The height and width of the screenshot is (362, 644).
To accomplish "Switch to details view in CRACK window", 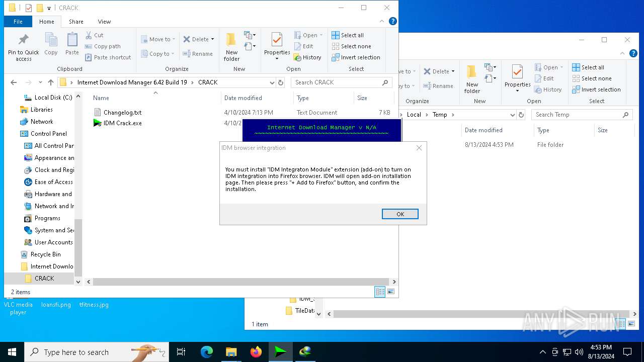I will click(x=380, y=292).
